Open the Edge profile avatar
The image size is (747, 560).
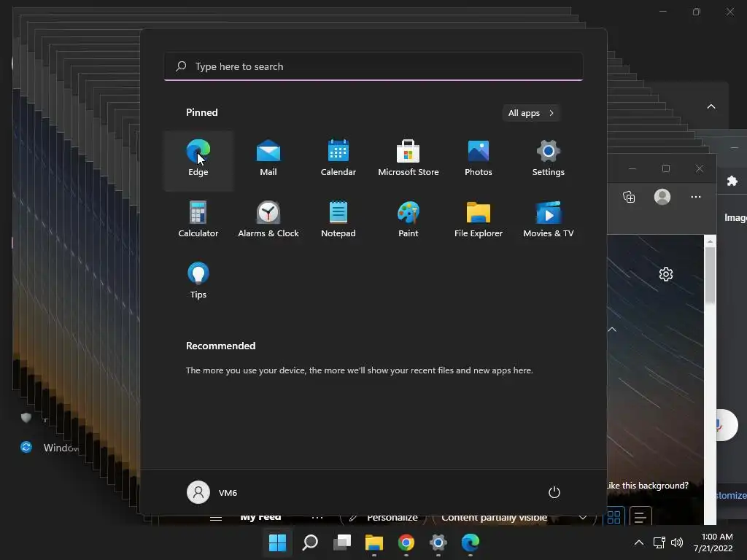tap(662, 197)
